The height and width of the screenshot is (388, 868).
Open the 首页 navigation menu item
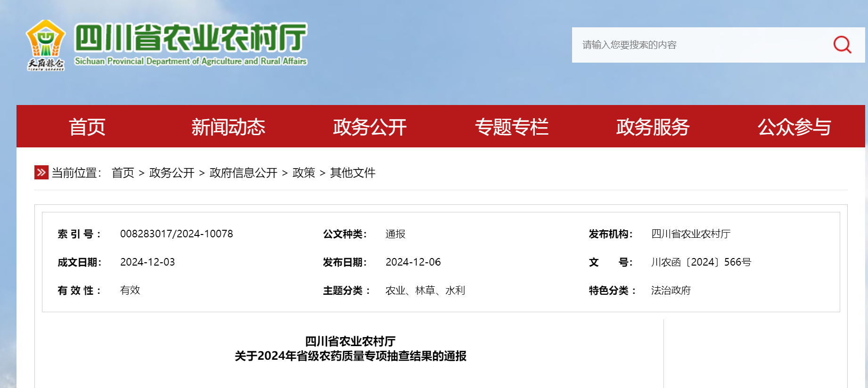click(87, 127)
